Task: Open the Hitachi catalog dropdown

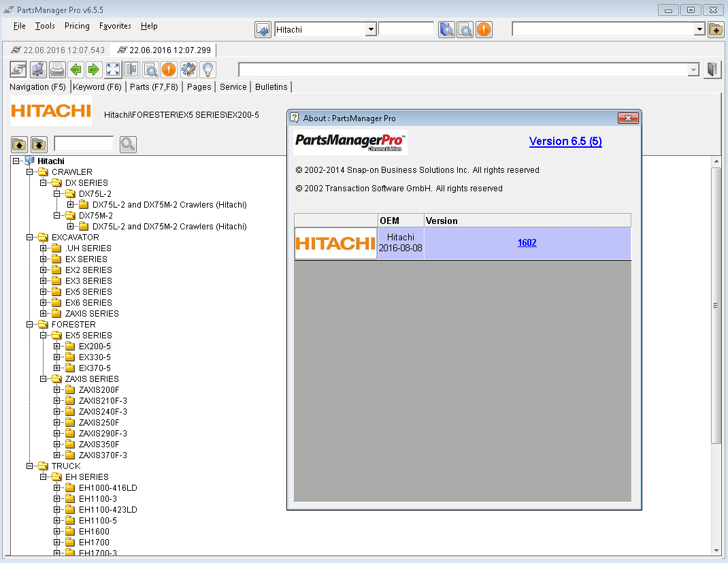Action: click(x=371, y=29)
